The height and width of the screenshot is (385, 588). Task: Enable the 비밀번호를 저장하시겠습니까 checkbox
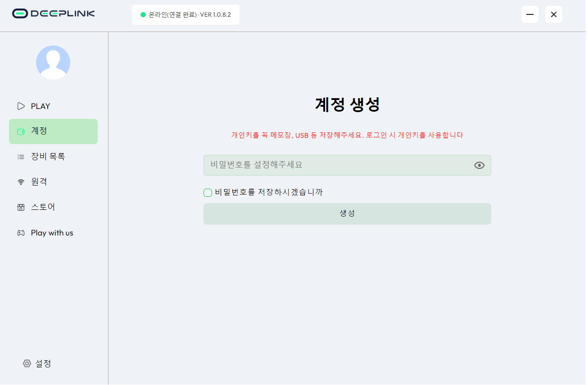[x=208, y=193]
